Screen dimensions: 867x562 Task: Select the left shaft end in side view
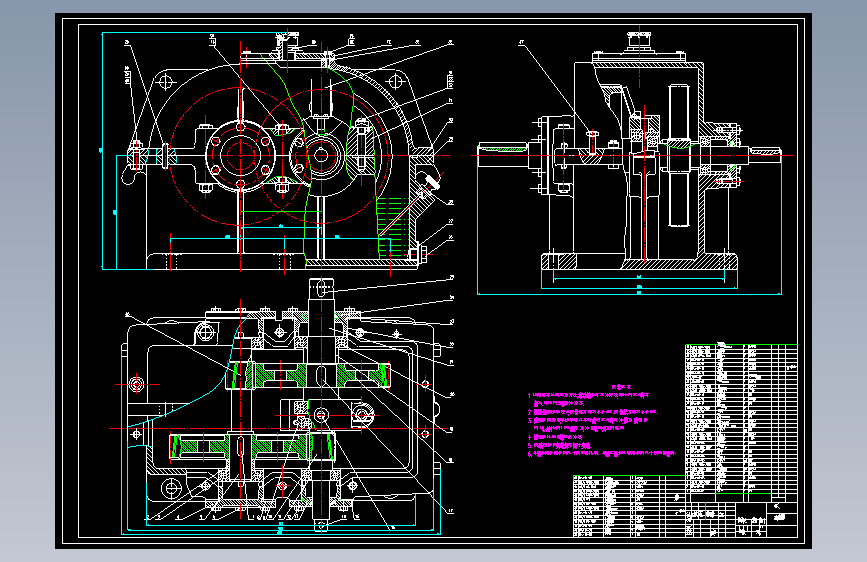pyautogui.click(x=502, y=155)
